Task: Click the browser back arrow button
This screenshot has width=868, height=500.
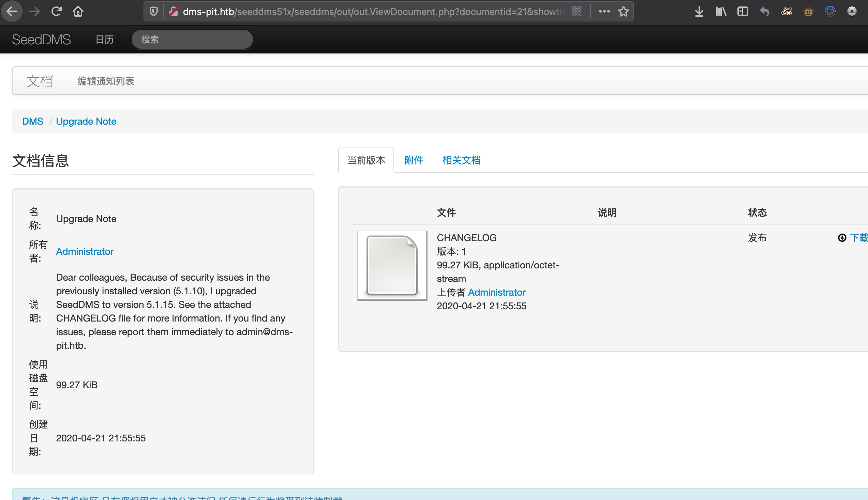Action: (12, 11)
